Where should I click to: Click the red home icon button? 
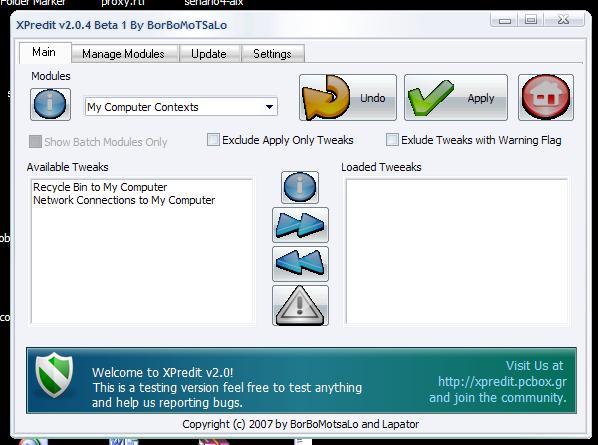(x=546, y=97)
